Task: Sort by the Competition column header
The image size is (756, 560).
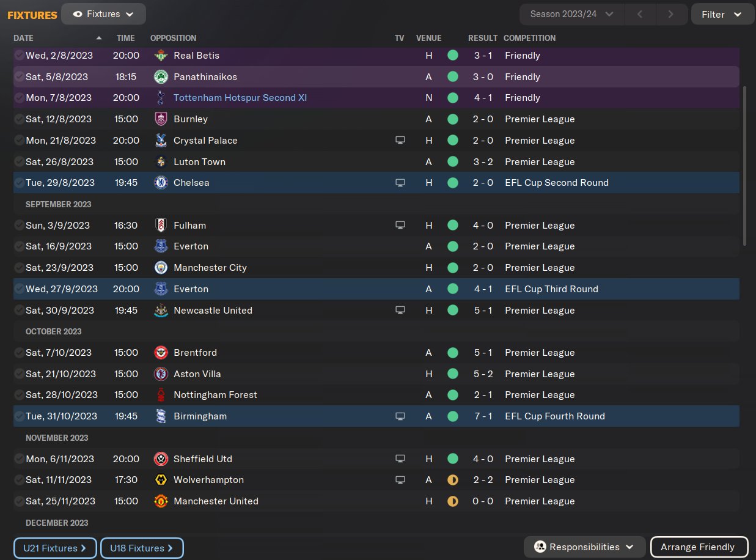Action: click(x=529, y=38)
